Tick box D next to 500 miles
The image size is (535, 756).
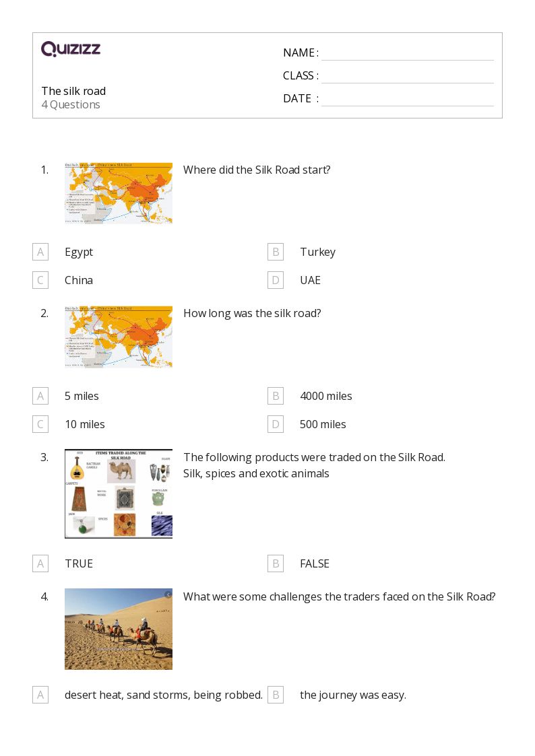point(276,424)
